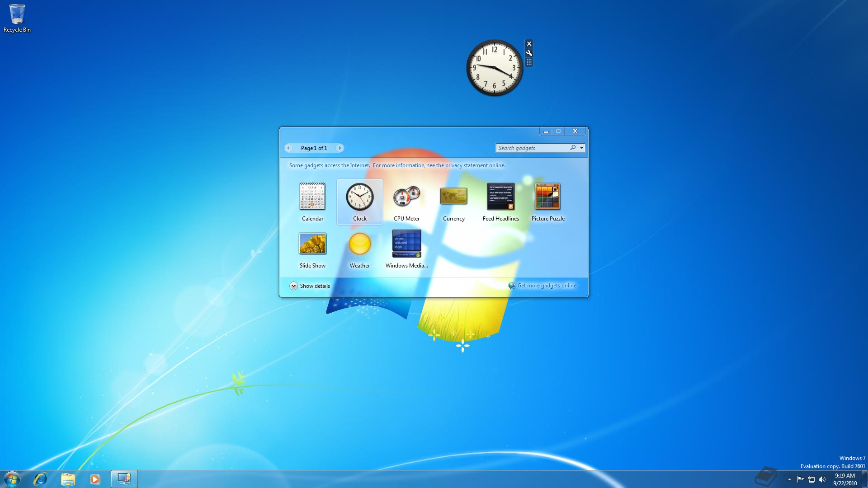Open the Start menu
The height and width of the screenshot is (488, 868).
pyautogui.click(x=12, y=479)
